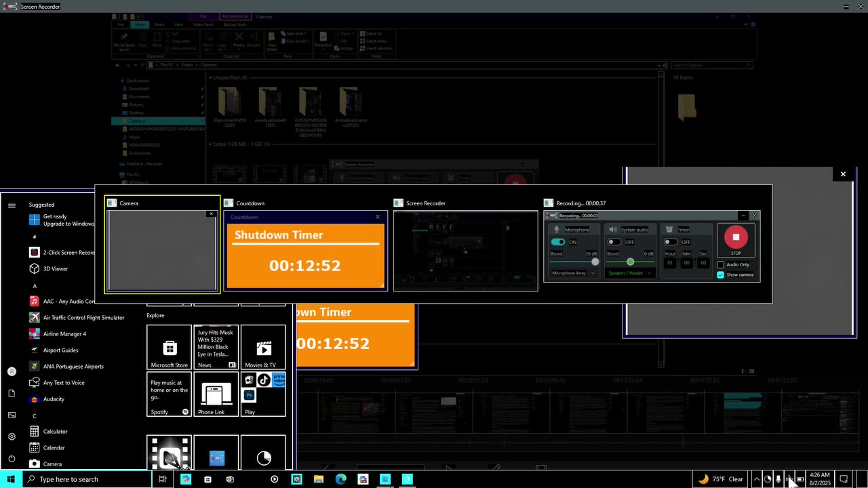Open the News tile about Musk

pyautogui.click(x=216, y=347)
